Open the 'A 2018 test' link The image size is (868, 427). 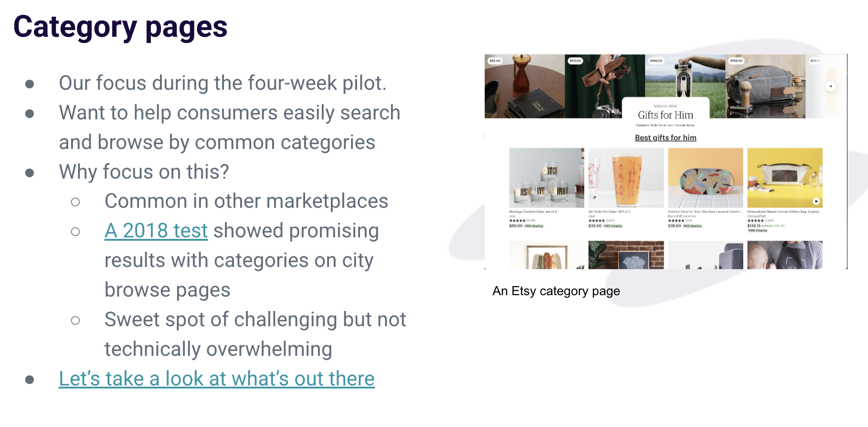pos(156,231)
